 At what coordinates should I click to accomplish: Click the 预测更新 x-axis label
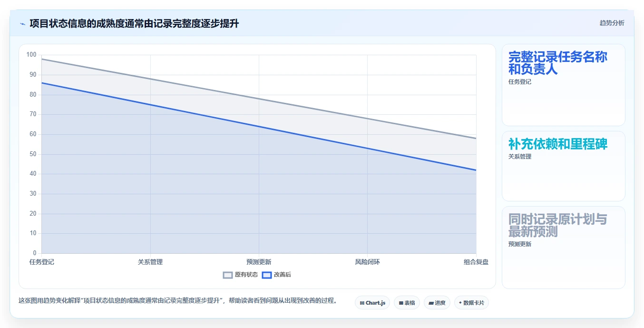click(259, 262)
